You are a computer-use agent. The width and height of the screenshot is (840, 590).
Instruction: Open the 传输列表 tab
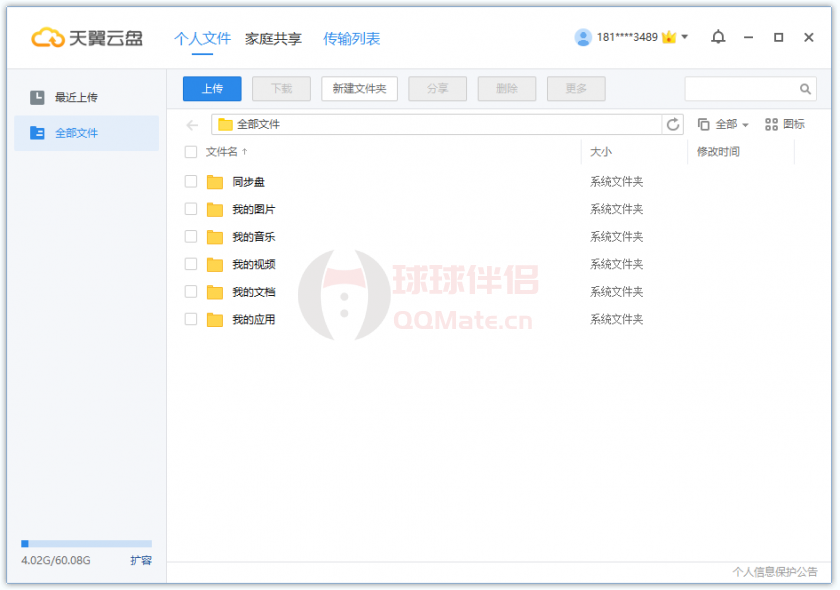click(x=351, y=39)
